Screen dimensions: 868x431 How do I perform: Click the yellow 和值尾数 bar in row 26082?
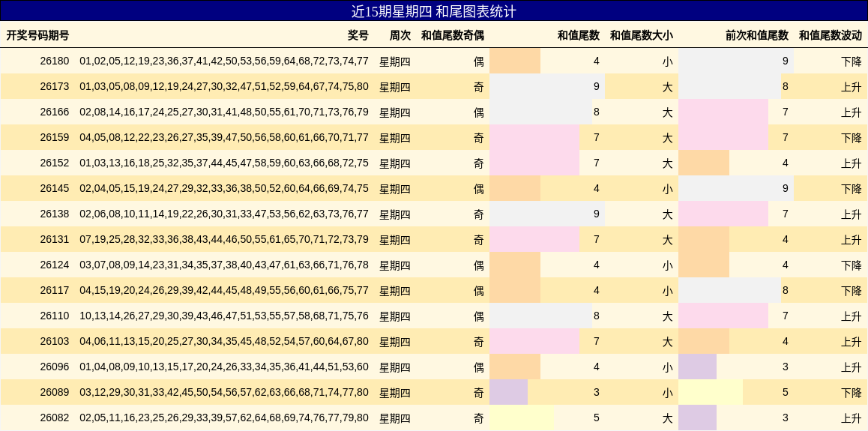522,418
